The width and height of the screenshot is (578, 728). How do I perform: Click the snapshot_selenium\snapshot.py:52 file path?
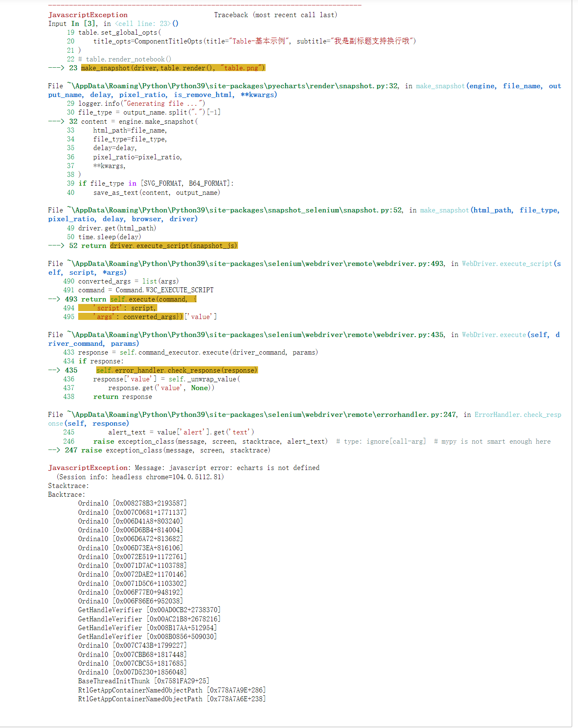234,210
